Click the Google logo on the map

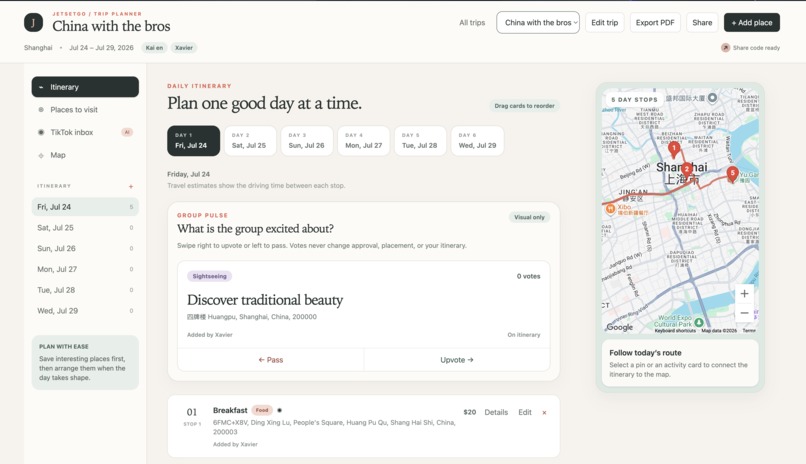[619, 327]
